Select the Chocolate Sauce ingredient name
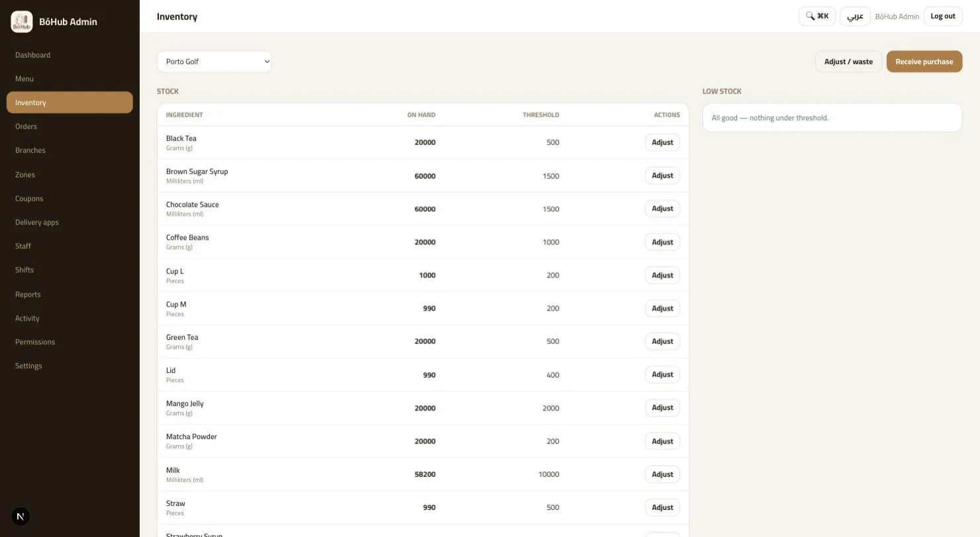980x537 pixels. tap(192, 205)
